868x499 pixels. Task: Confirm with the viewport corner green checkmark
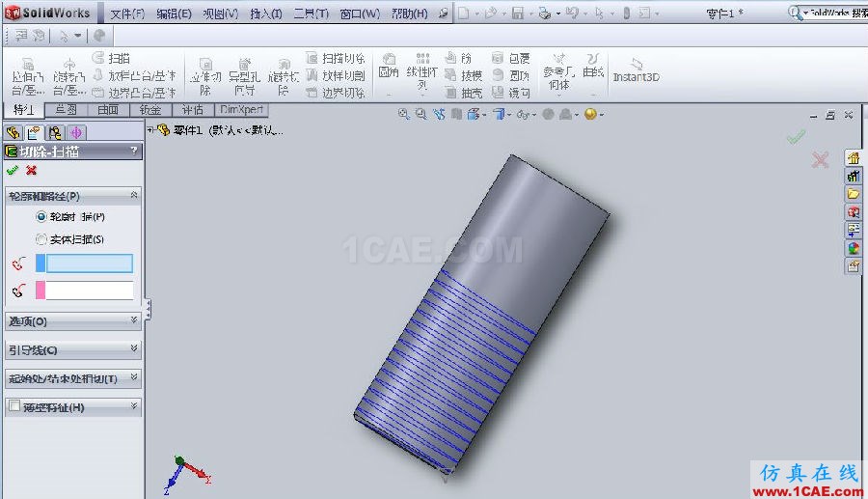(796, 137)
